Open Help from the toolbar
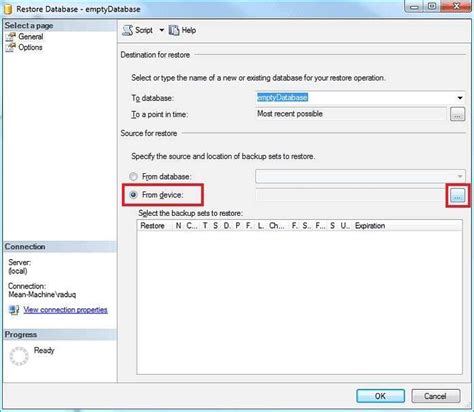 [x=182, y=30]
